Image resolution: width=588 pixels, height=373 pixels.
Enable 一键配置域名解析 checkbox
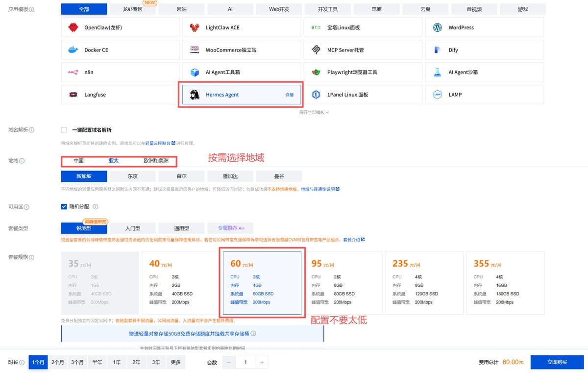click(x=64, y=130)
